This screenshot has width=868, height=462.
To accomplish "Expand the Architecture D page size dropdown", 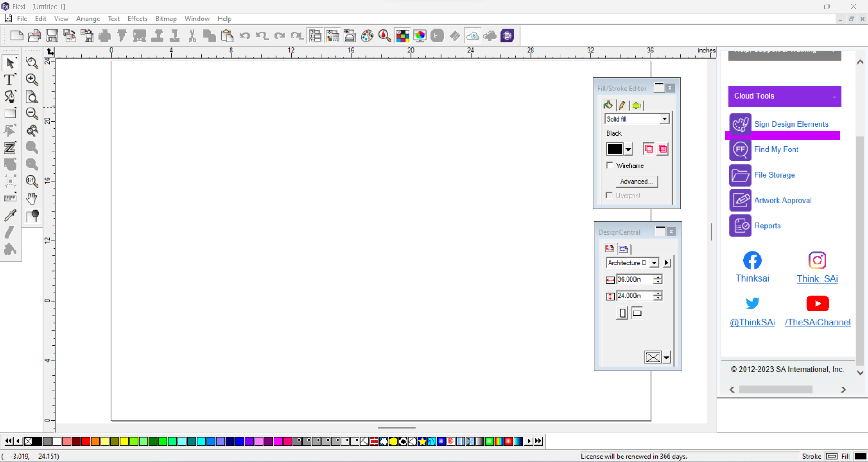I will (x=654, y=263).
